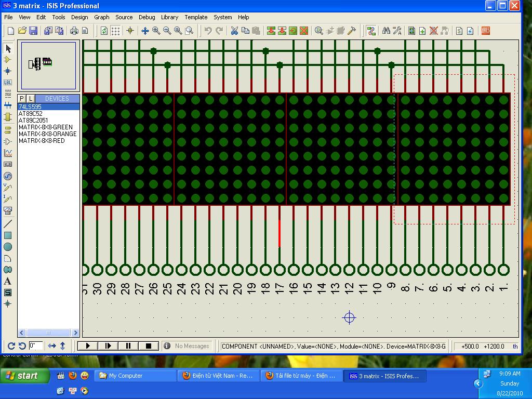Click the Save design icon
Screen dimensions: 532x399
coord(33,31)
